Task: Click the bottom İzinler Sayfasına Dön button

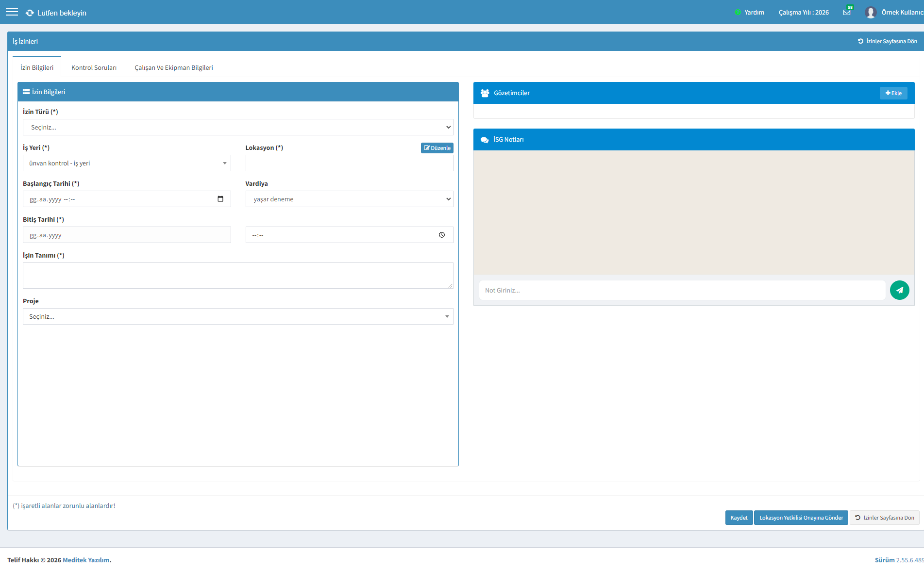Action: 884,518
